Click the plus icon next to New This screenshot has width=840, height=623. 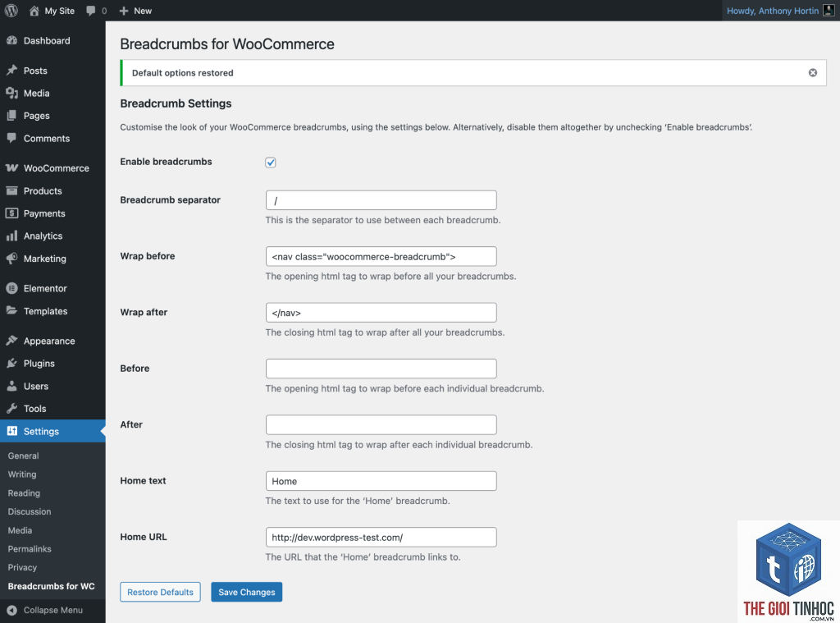coord(124,11)
